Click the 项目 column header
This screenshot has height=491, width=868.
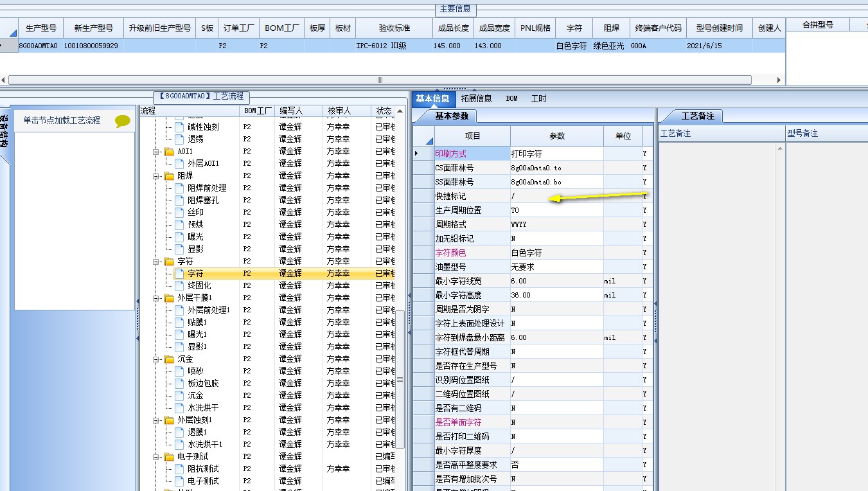[x=472, y=136]
